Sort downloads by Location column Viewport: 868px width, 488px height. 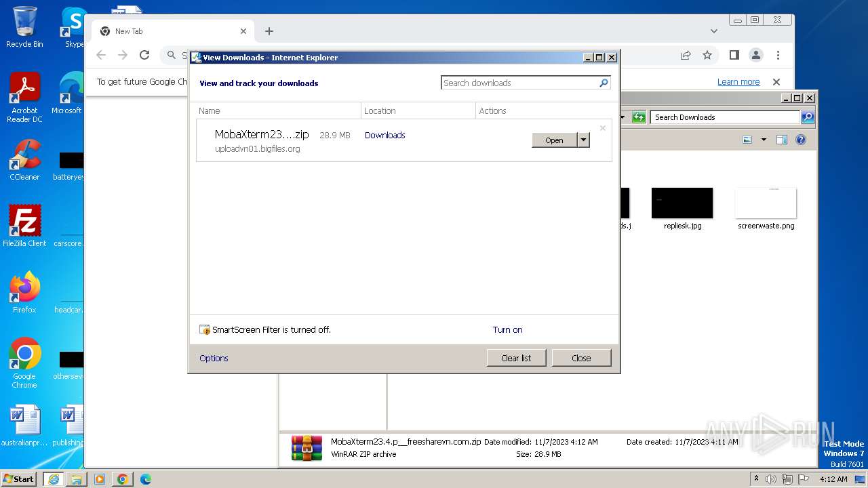pos(418,110)
